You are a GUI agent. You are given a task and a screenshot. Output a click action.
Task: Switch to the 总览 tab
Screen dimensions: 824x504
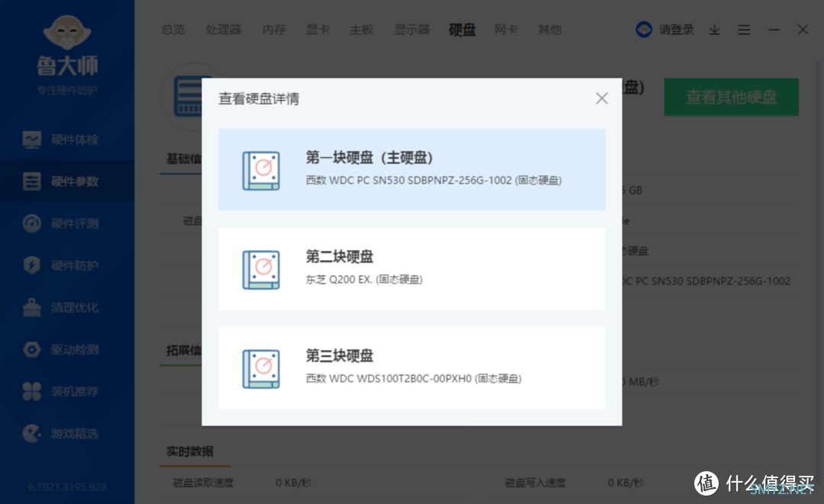pyautogui.click(x=173, y=30)
